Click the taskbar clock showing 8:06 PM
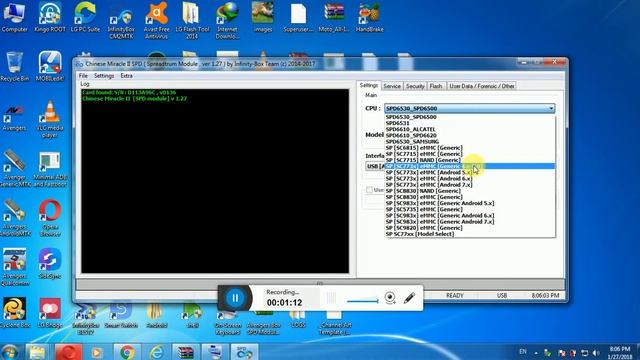Screen dimensions: 640x360 coord(620,353)
